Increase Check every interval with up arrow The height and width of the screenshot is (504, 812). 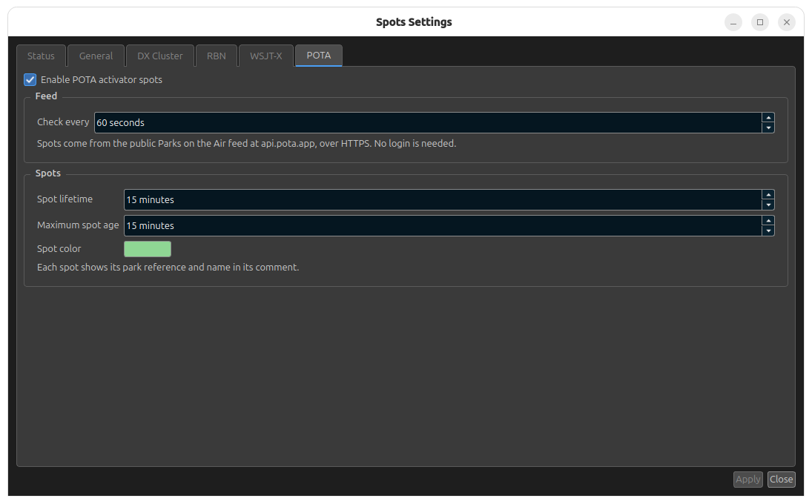[x=768, y=117]
